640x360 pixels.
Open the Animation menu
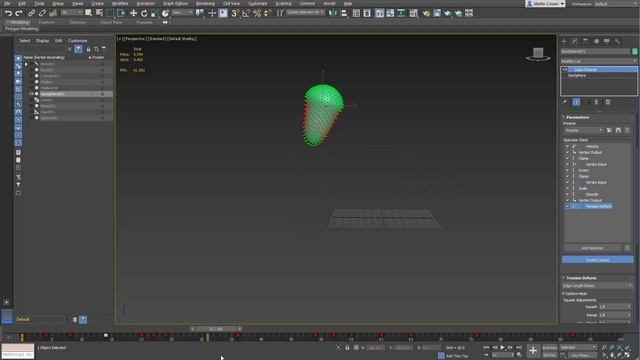coord(146,4)
